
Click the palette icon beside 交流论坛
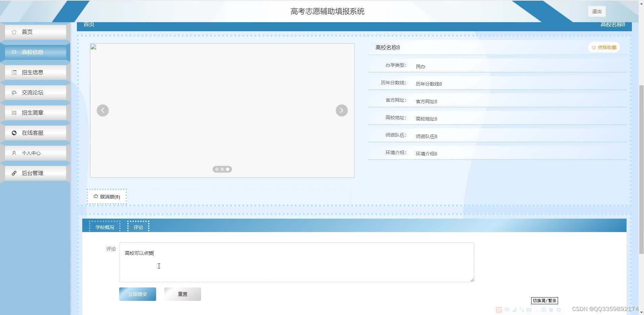14,92
